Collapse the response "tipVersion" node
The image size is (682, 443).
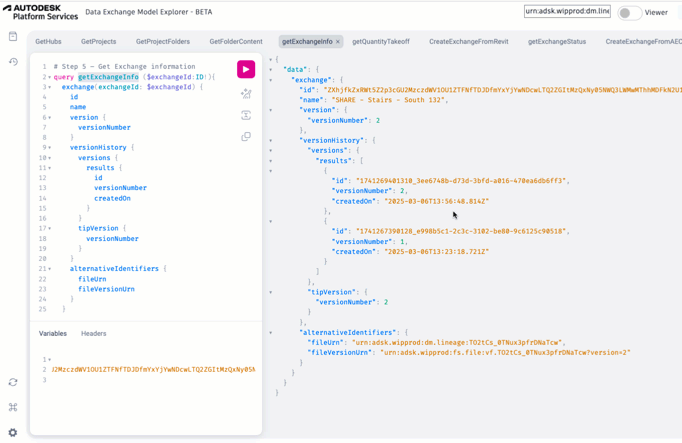point(271,292)
